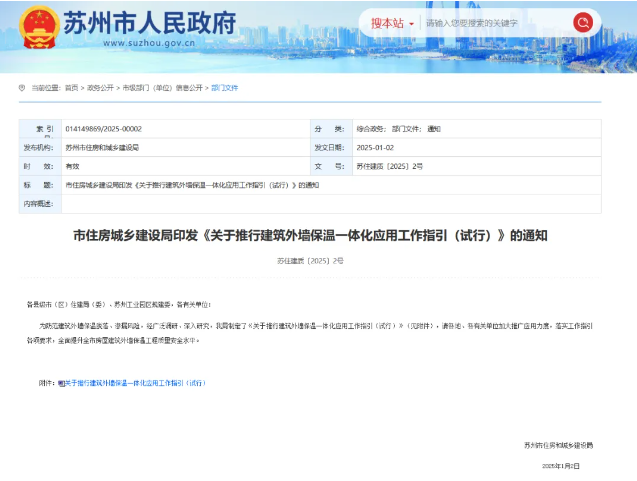Click the location pin icon in breadcrumb
Image resolution: width=637 pixels, height=481 pixels.
tap(22, 88)
